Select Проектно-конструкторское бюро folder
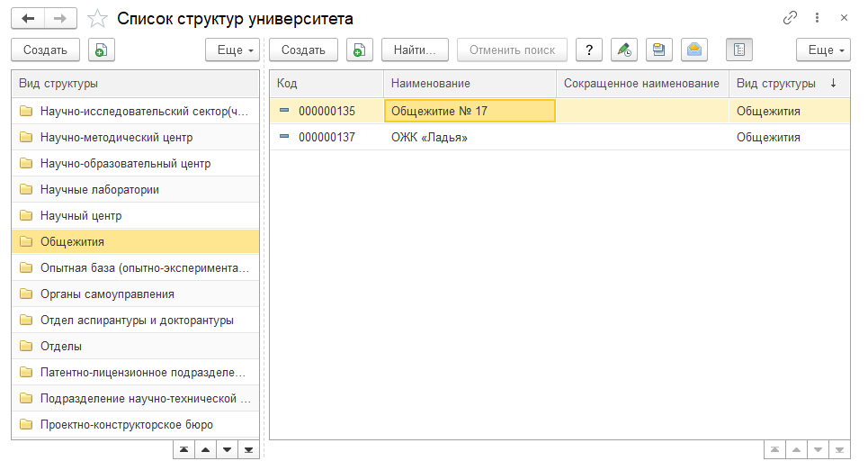 [136, 424]
